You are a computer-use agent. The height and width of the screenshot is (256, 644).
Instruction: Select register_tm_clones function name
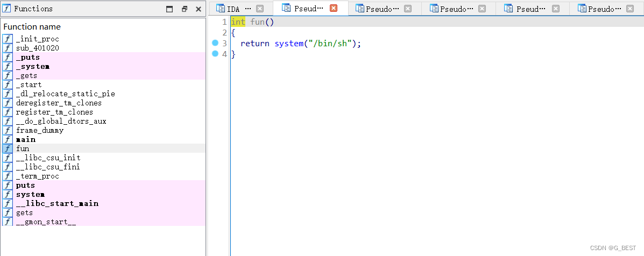[x=55, y=112]
